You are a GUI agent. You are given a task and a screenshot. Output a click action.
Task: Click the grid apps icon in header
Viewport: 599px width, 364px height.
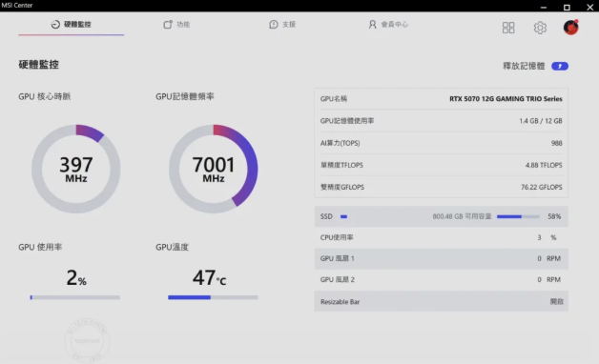508,28
